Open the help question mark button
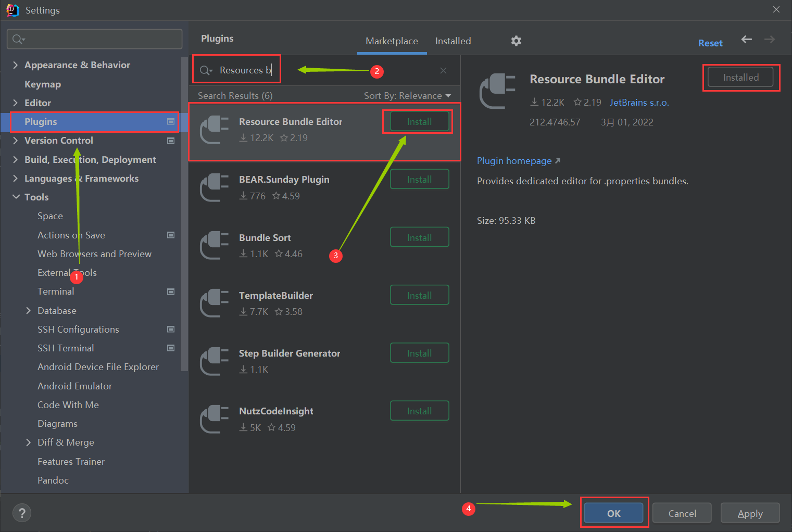The width and height of the screenshot is (792, 532). click(x=22, y=513)
